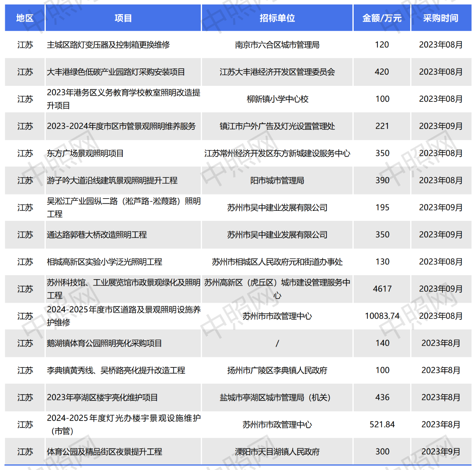
Task: Click amount value 130
Action: click(382, 262)
